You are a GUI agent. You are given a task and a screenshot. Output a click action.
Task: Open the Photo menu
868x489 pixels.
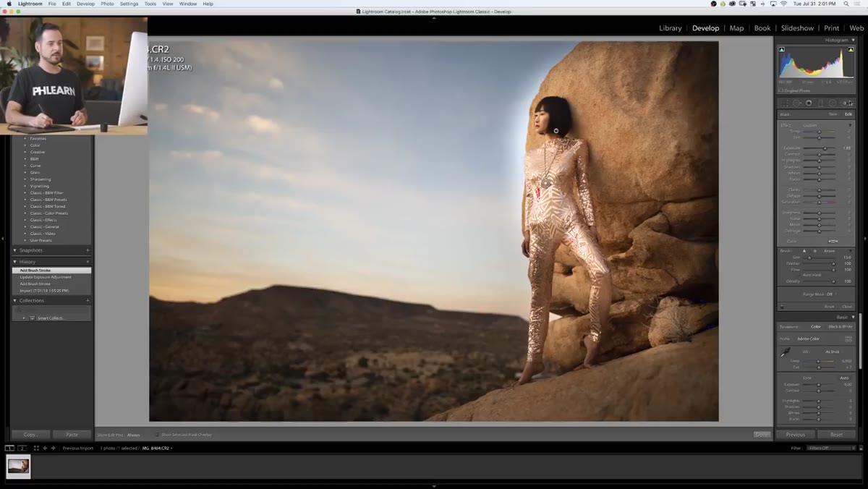pyautogui.click(x=107, y=4)
